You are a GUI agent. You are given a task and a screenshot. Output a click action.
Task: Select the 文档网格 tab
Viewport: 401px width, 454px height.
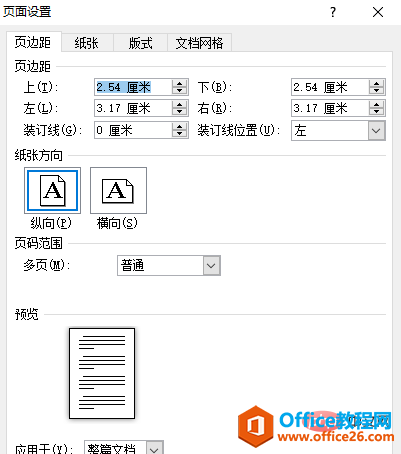click(199, 43)
